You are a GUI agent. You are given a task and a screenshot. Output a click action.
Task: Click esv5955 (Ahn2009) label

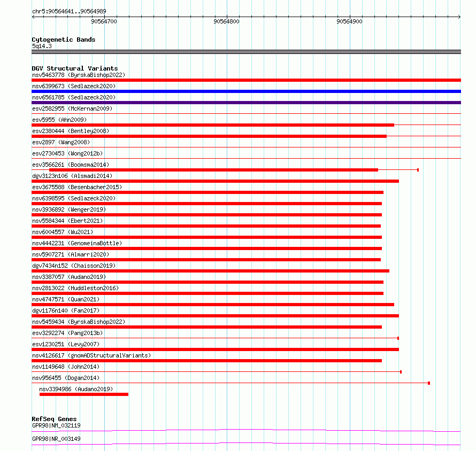pos(59,120)
